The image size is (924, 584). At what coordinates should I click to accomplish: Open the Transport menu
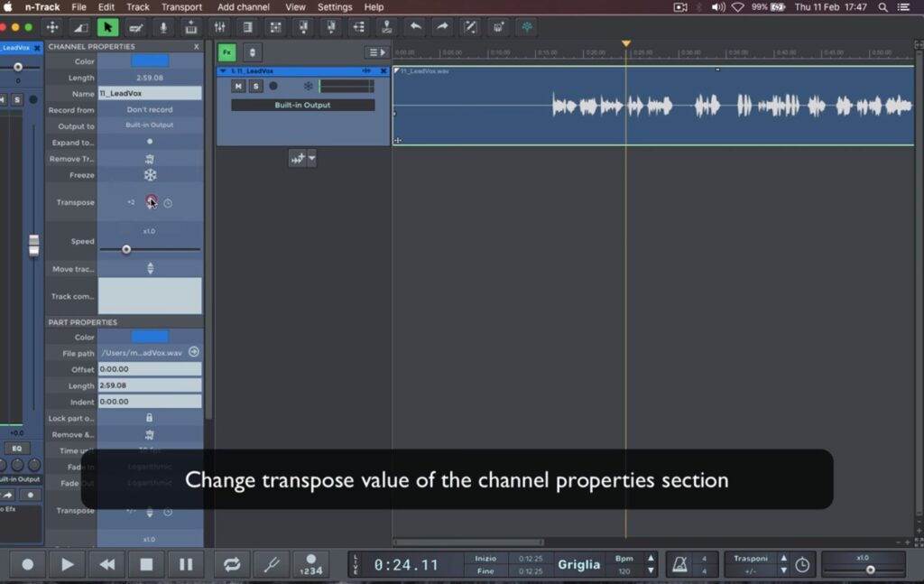tap(181, 7)
